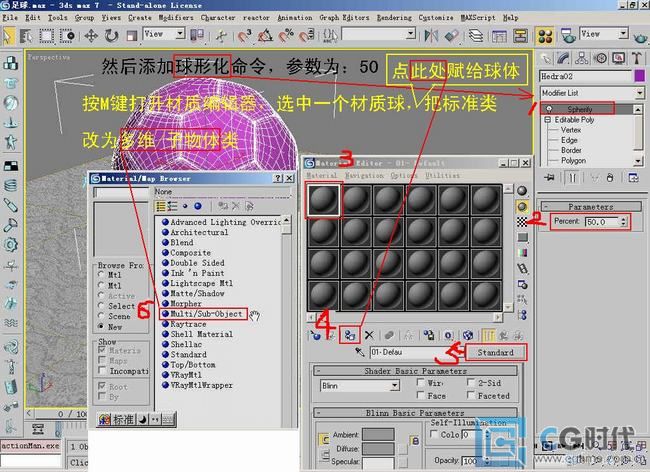Select the New radio button
650x472 pixels.
[x=101, y=327]
